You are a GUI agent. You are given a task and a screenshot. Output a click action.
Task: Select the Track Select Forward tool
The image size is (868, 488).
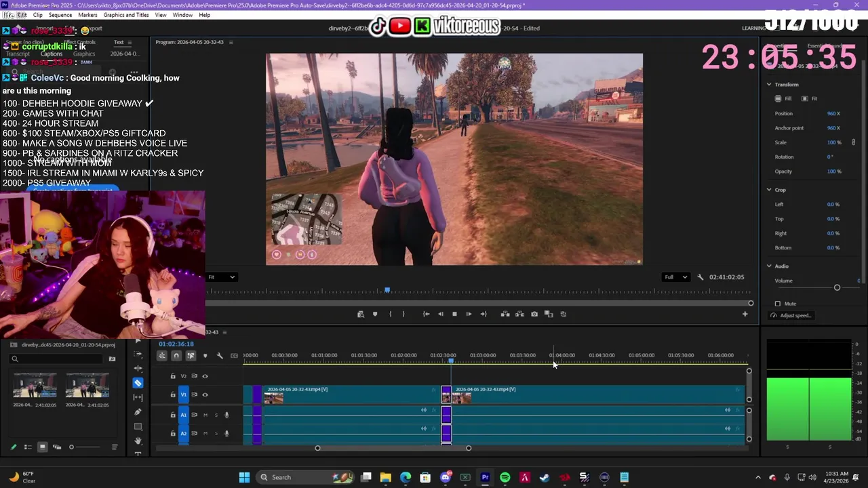point(138,354)
